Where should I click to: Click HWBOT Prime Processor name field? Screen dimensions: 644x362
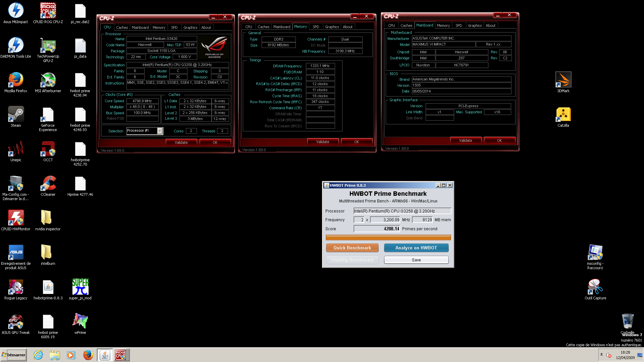point(402,211)
